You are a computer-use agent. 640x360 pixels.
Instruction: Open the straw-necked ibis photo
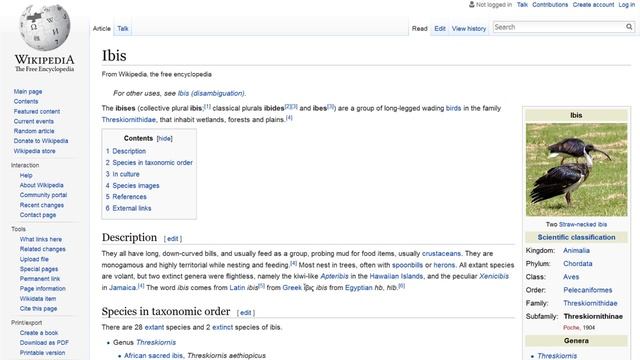coord(576,170)
